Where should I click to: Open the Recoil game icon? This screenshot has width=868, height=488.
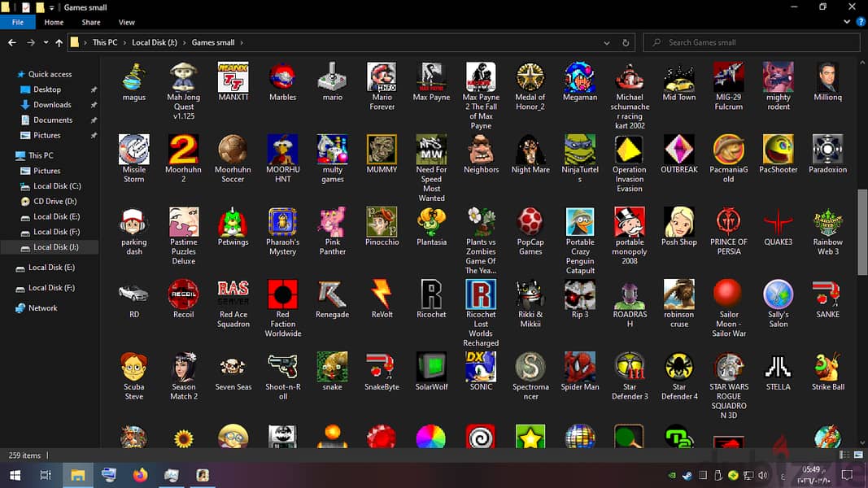183,294
